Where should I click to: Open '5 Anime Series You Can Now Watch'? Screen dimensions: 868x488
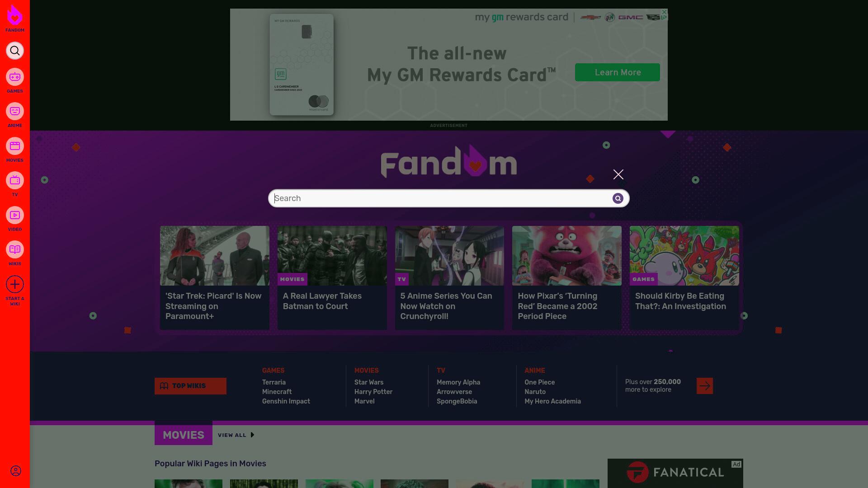[x=446, y=306]
